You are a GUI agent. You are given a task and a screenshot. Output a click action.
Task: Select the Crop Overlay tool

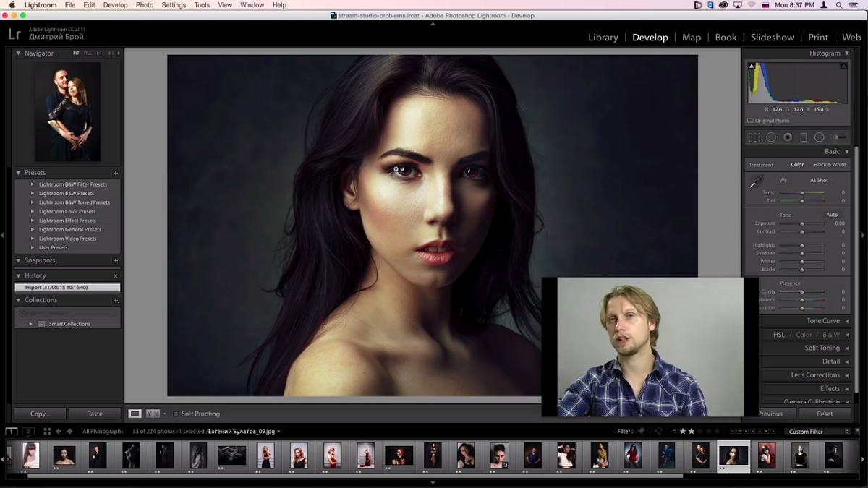pos(754,137)
